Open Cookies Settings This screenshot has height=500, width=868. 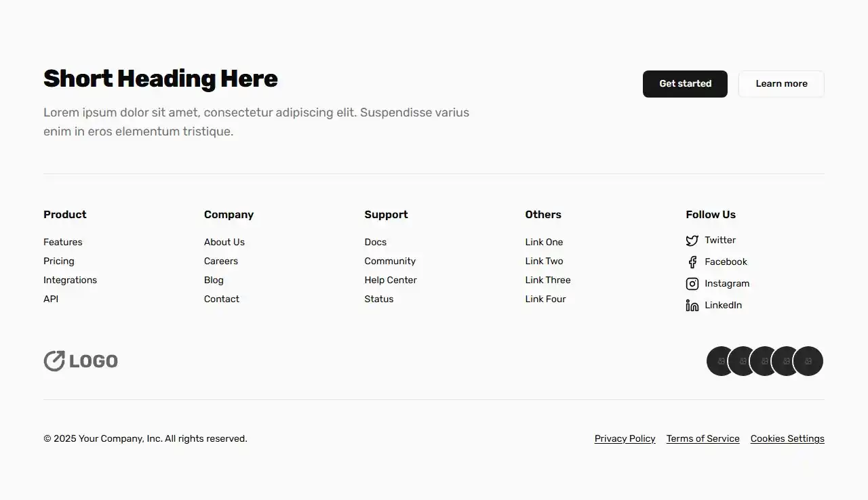pyautogui.click(x=787, y=438)
